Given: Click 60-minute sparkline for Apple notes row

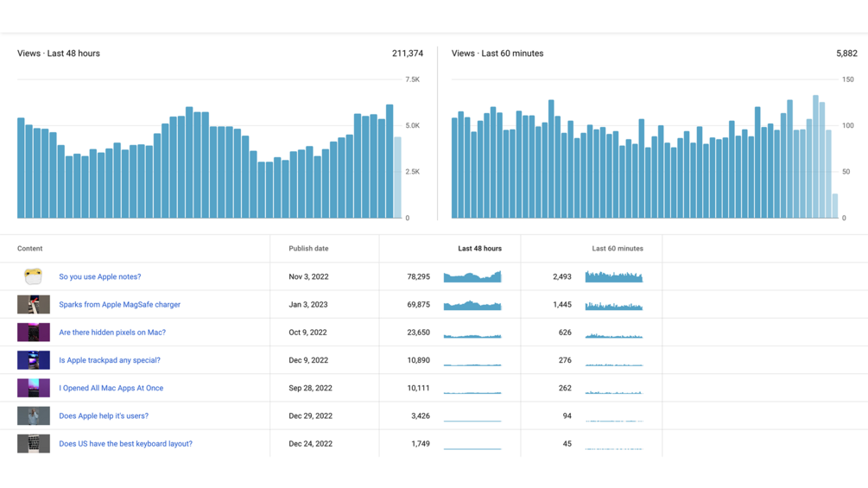Looking at the screenshot, I should click(x=614, y=276).
